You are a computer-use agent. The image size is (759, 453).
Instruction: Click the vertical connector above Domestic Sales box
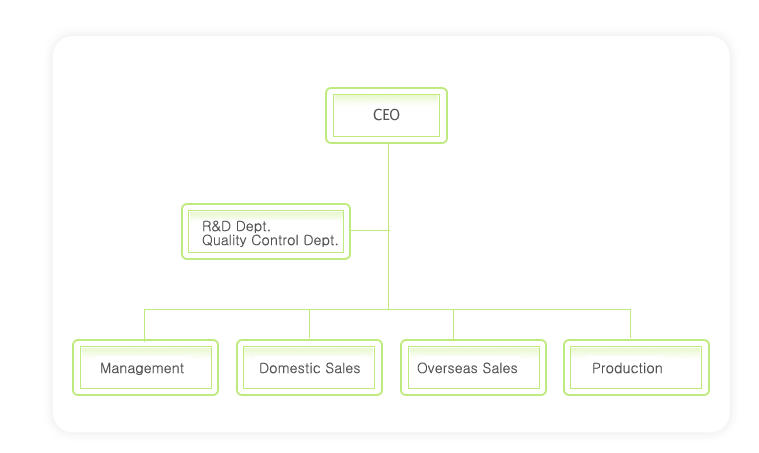click(309, 324)
